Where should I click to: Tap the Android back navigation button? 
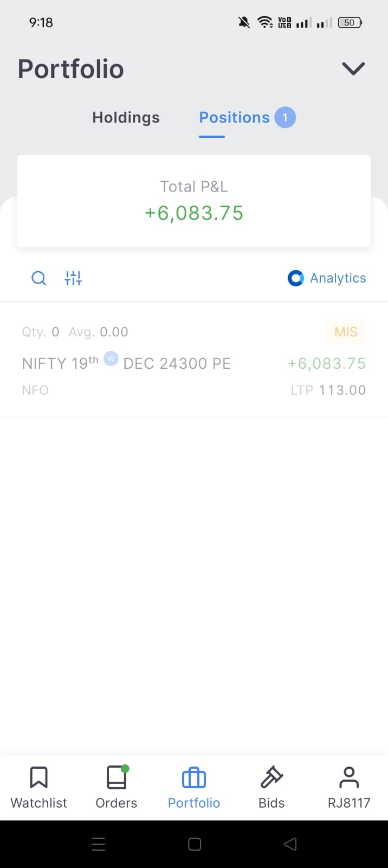click(290, 844)
